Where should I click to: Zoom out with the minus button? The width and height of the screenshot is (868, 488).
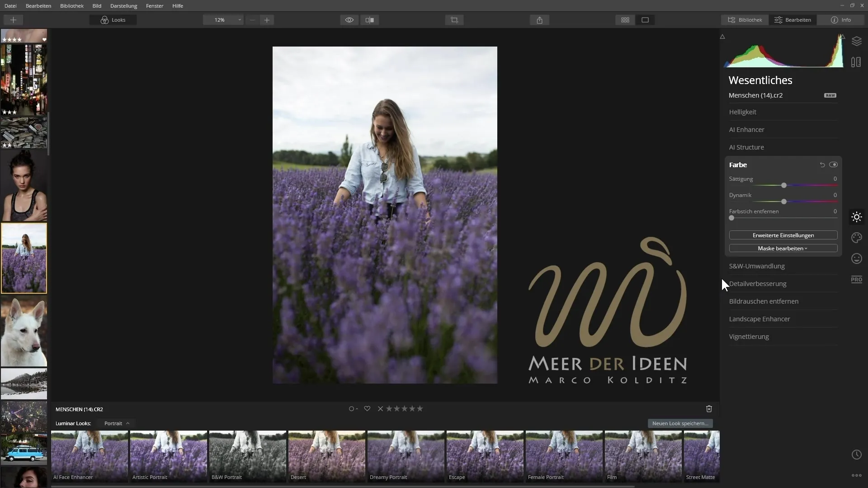252,20
